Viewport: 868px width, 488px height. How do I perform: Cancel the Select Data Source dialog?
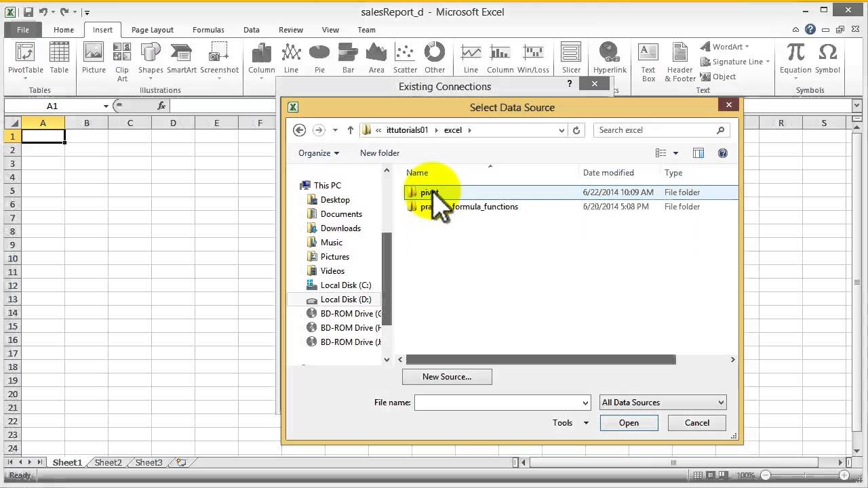pos(697,423)
